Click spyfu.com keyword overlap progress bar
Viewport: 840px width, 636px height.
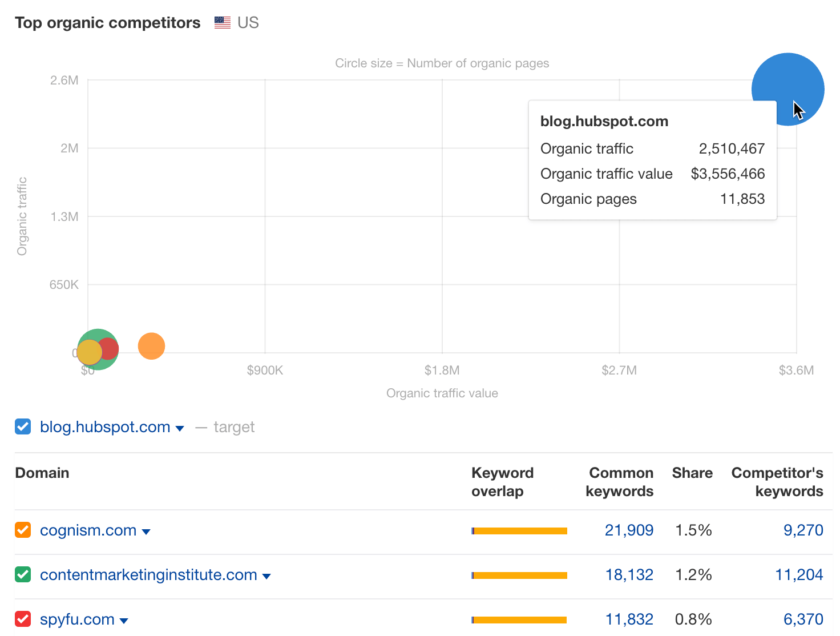(519, 619)
